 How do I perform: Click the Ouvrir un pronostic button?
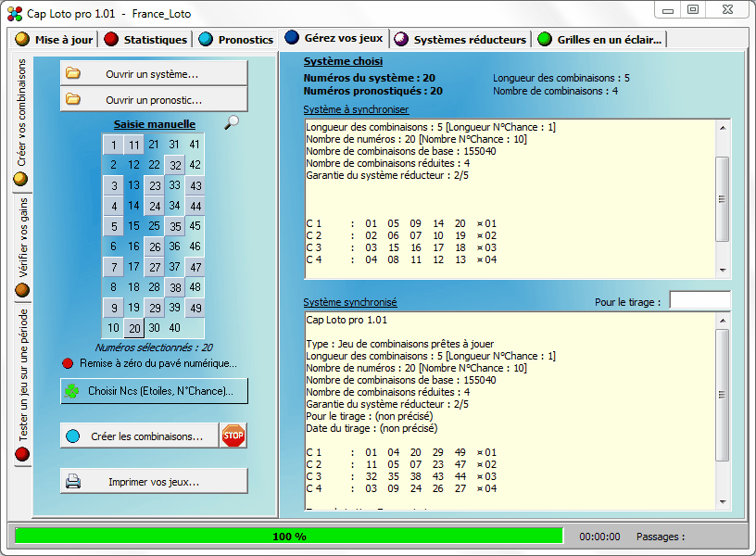point(154,100)
